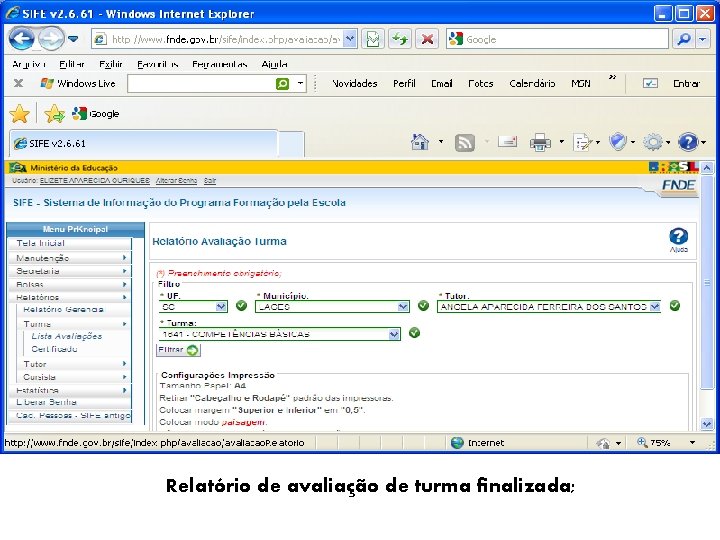Expand the Estatística menu item

coord(70,390)
